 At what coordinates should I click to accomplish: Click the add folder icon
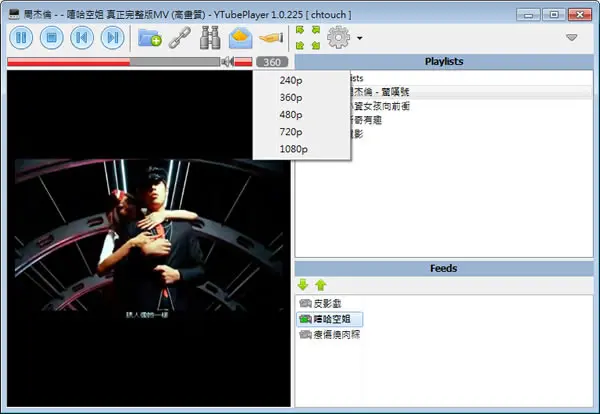(150, 37)
